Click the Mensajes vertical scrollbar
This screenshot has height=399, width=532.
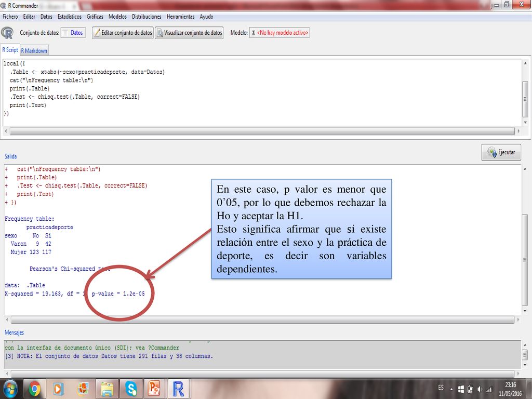click(525, 354)
